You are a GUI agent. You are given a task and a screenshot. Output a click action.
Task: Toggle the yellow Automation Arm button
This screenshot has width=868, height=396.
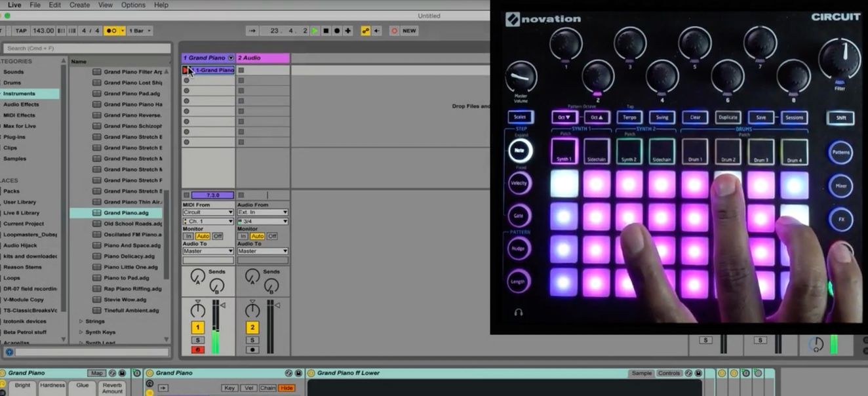click(x=366, y=31)
